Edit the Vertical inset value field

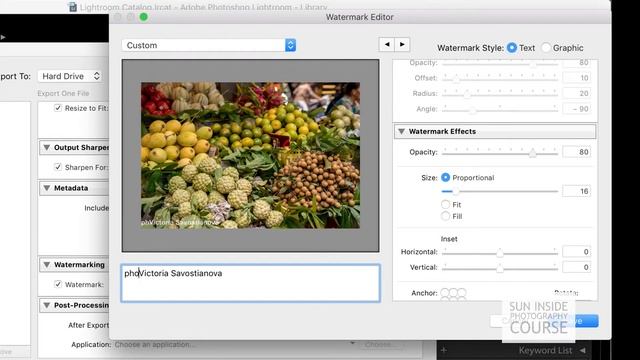[x=576, y=267]
